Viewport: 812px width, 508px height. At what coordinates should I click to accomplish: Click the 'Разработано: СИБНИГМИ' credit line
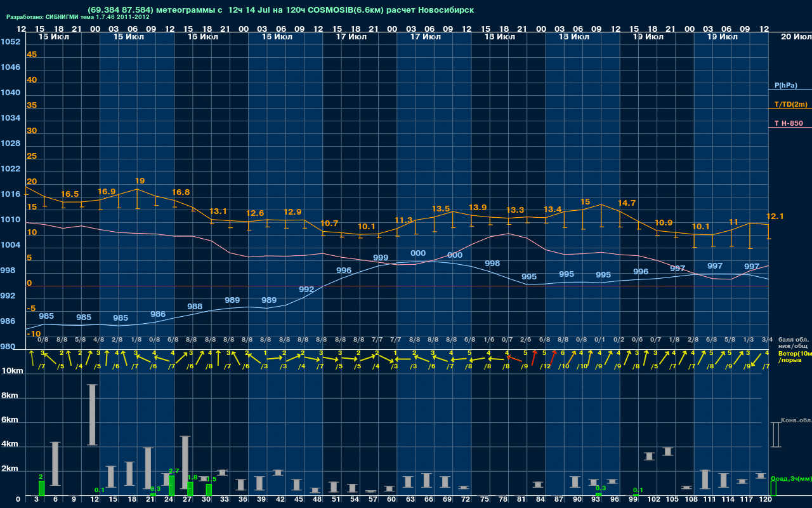pyautogui.click(x=78, y=17)
